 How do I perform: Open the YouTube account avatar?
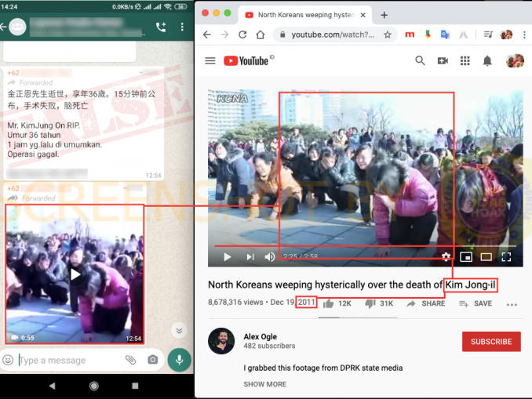tap(515, 60)
